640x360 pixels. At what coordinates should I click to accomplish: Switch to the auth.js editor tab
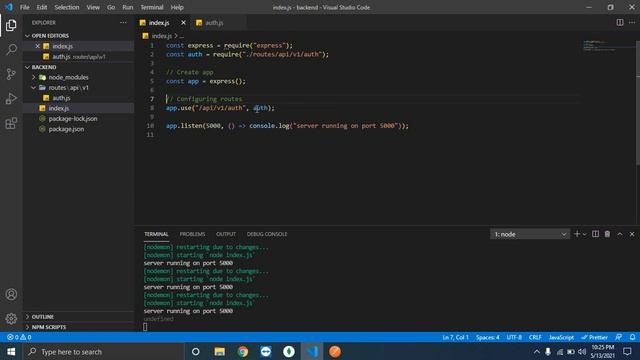point(214,23)
